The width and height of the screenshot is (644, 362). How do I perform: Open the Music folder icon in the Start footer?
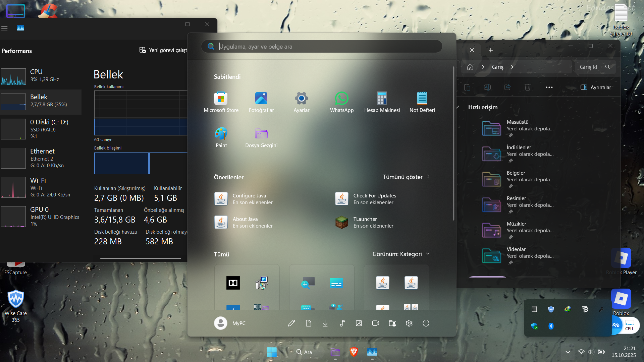[342, 323]
